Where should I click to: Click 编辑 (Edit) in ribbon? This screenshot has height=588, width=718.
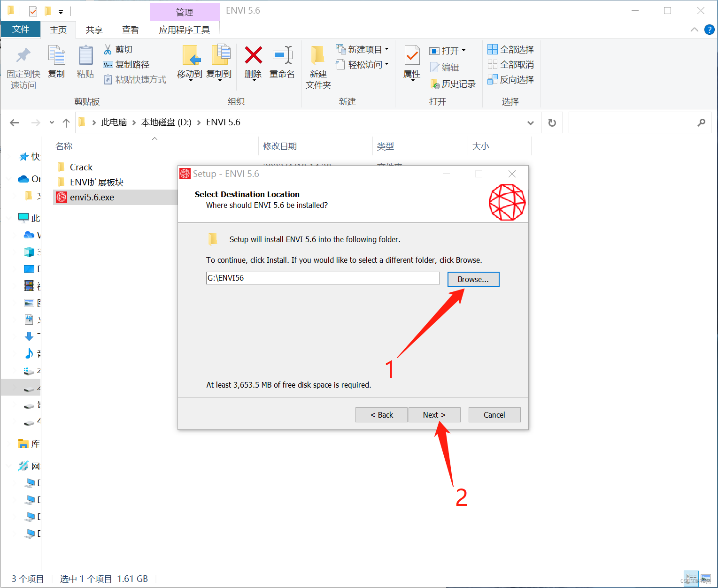point(444,67)
